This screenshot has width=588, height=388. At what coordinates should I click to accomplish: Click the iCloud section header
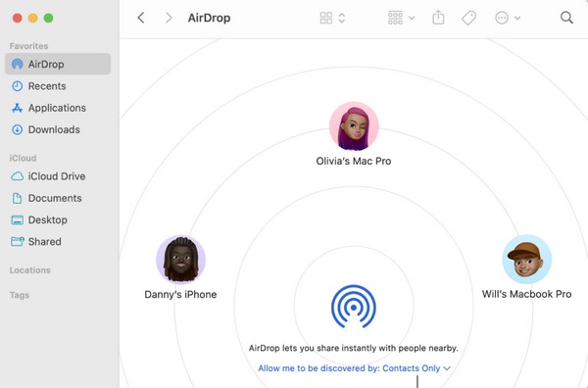[x=23, y=158]
